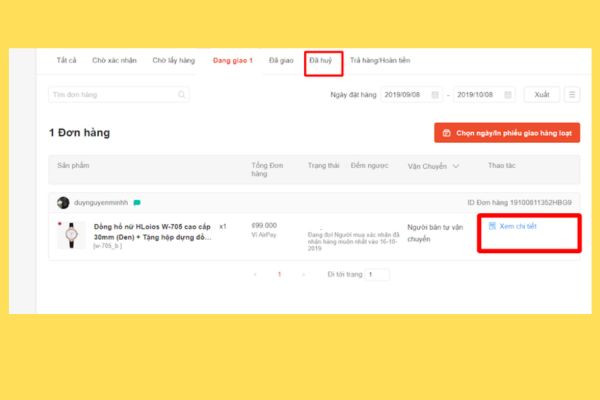The width and height of the screenshot is (600, 400).
Task: Open the Đã huỷ tab
Action: pos(321,60)
